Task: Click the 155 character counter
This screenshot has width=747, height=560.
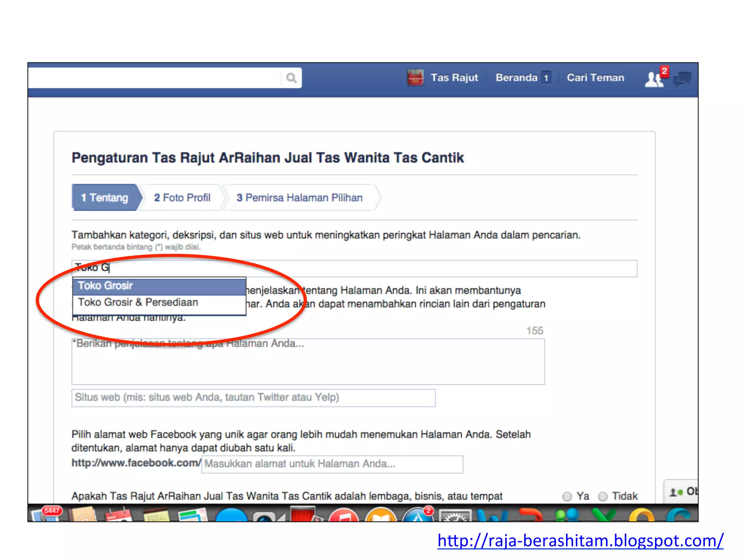Action: click(534, 331)
